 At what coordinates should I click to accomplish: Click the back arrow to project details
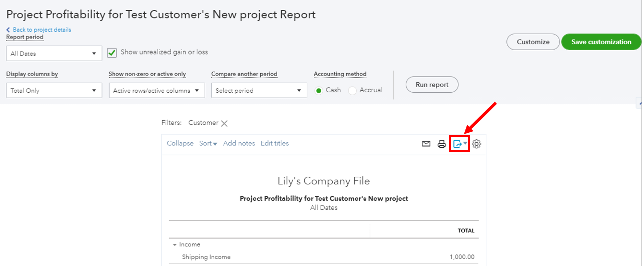point(8,30)
